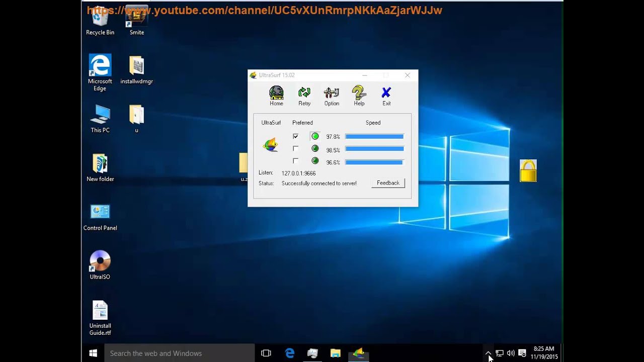Click the 'Successfully connected to server!' status text
Image resolution: width=644 pixels, height=362 pixels.
(319, 184)
